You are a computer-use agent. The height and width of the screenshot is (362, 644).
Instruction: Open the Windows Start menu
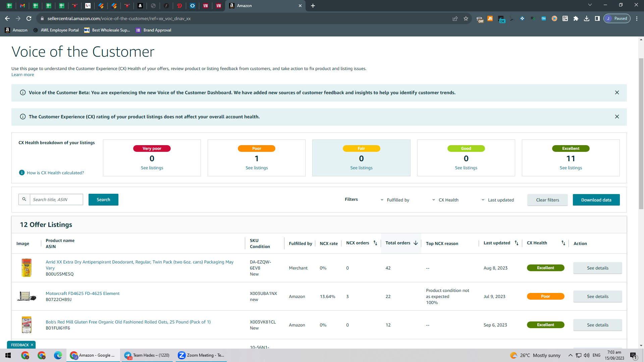pyautogui.click(x=8, y=355)
